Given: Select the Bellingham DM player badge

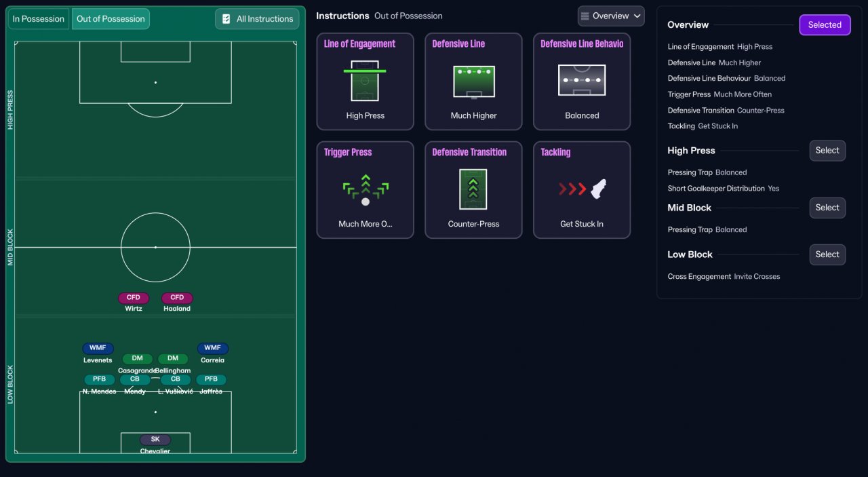Looking at the screenshot, I should click(173, 359).
